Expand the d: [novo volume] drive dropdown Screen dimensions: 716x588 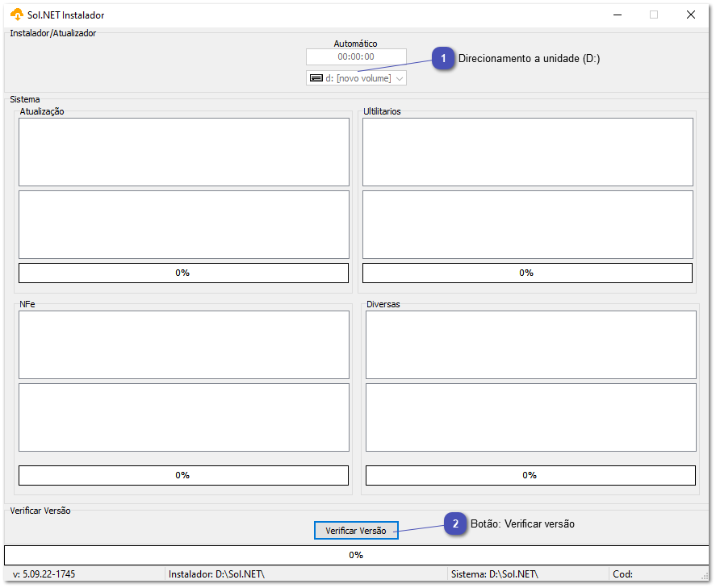pyautogui.click(x=400, y=78)
